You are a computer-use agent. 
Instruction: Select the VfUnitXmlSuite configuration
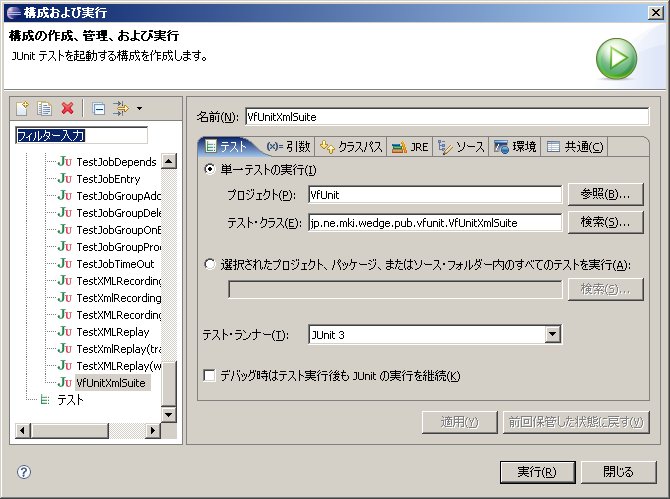(111, 383)
